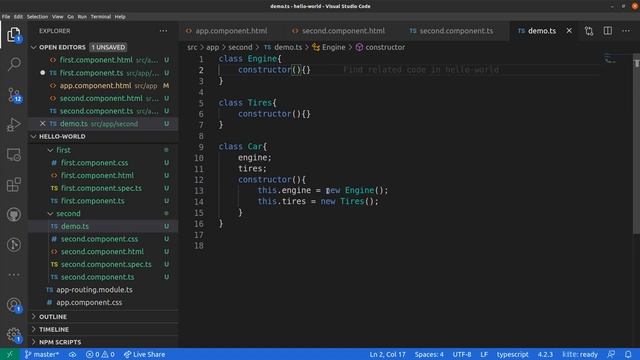The width and height of the screenshot is (640, 360).
Task: Open the Explorer view in activity bar
Action: (14, 35)
